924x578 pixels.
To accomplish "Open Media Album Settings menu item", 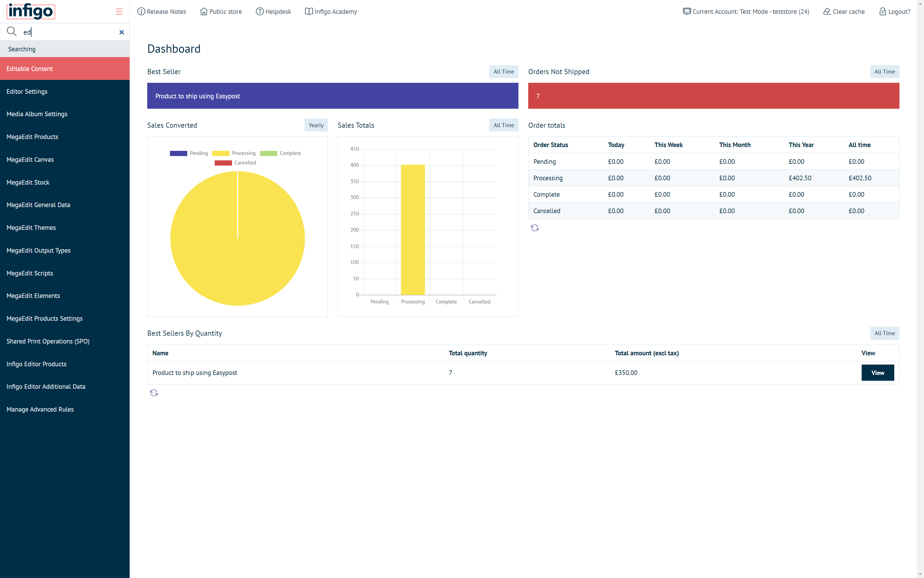I will (65, 114).
